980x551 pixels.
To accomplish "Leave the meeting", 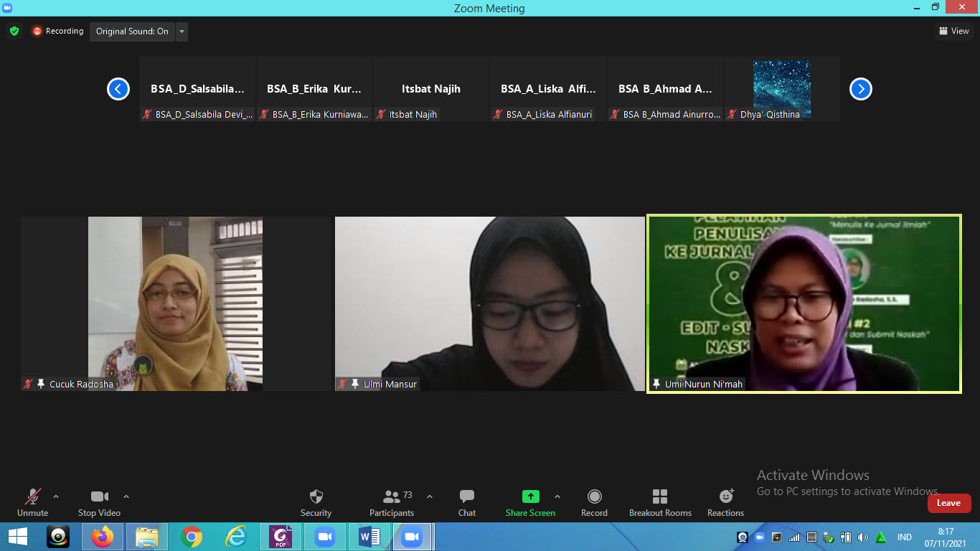I will tap(948, 503).
